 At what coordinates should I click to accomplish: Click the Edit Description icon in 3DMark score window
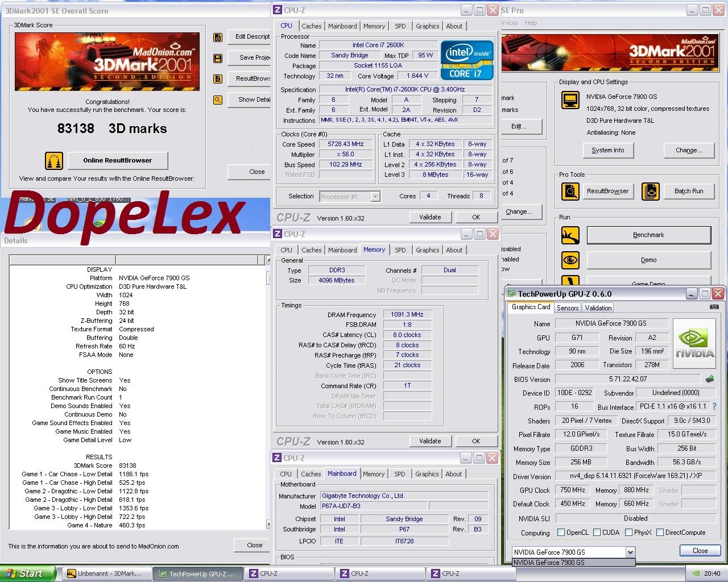tap(217, 38)
